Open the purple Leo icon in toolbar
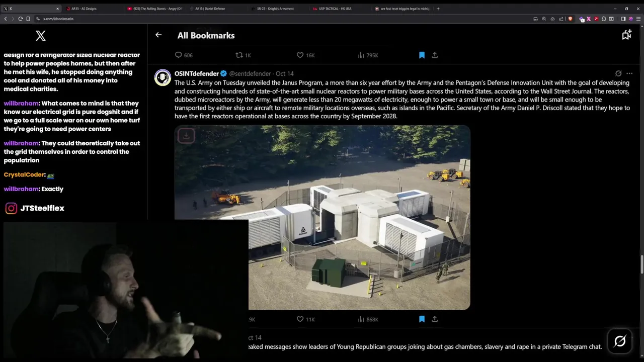 630,19
